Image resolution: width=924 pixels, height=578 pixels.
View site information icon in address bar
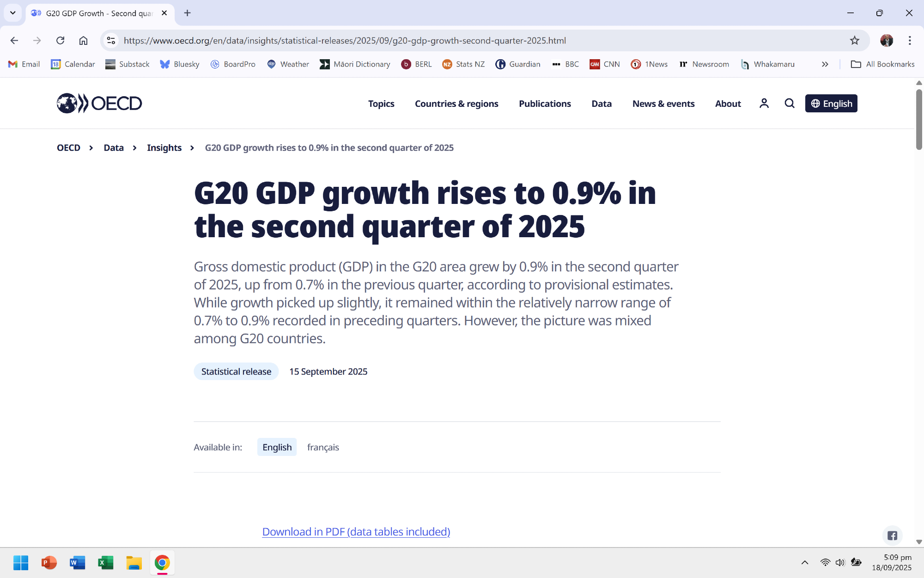tap(111, 41)
